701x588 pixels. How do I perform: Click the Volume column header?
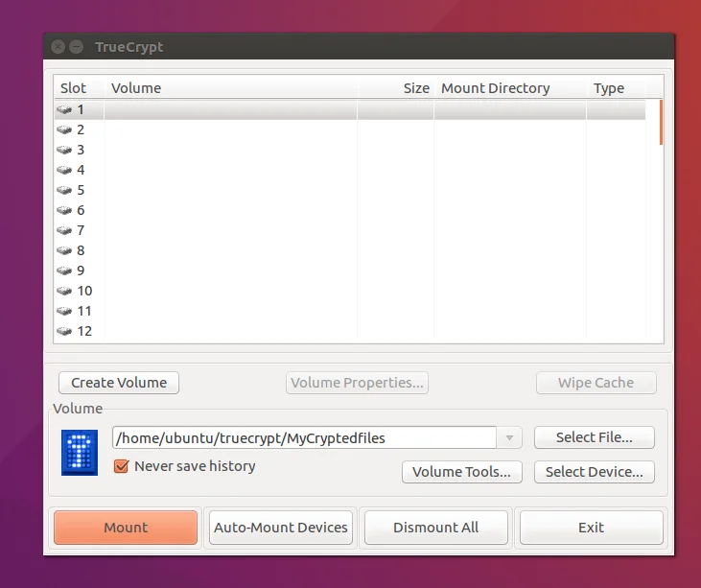click(x=231, y=88)
